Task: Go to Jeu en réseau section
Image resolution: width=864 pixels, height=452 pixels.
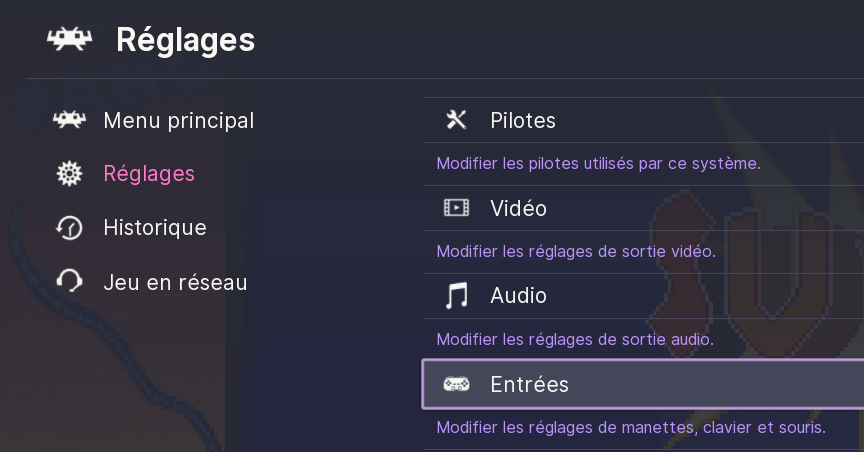Action: pos(175,282)
